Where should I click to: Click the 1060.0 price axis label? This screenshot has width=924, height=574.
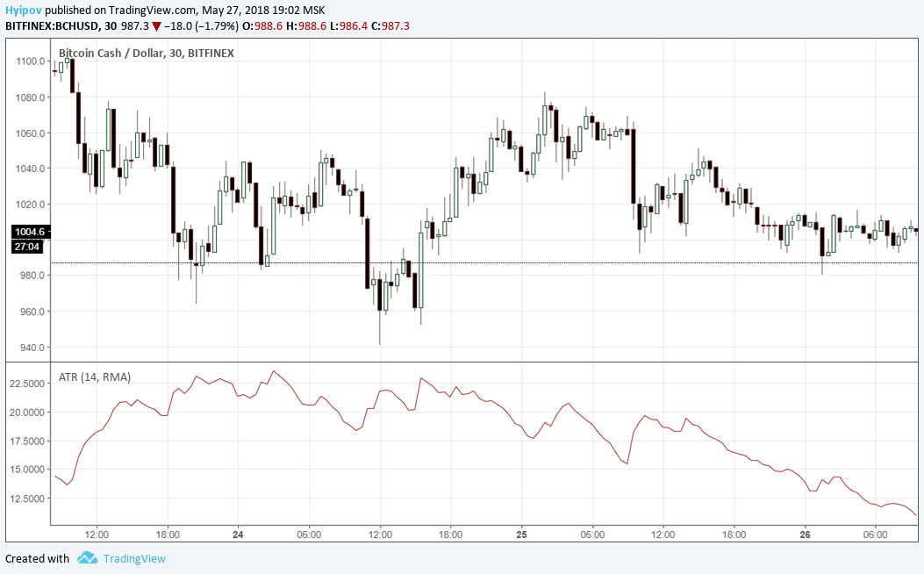point(30,133)
